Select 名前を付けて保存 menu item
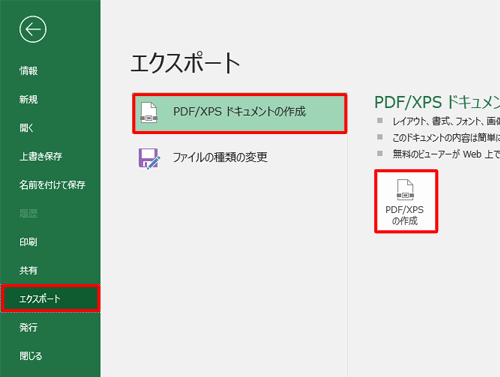 52,185
